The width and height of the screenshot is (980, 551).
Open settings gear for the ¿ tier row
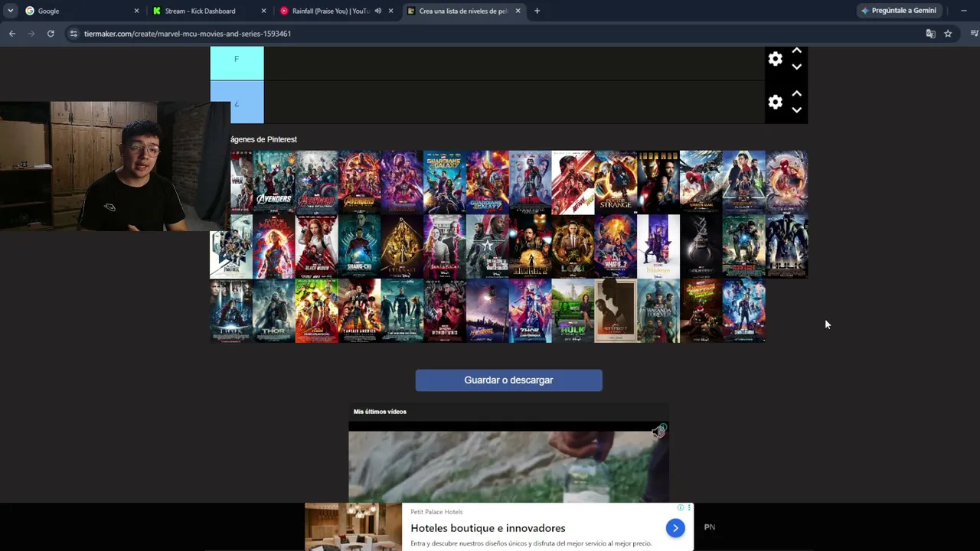pos(776,102)
